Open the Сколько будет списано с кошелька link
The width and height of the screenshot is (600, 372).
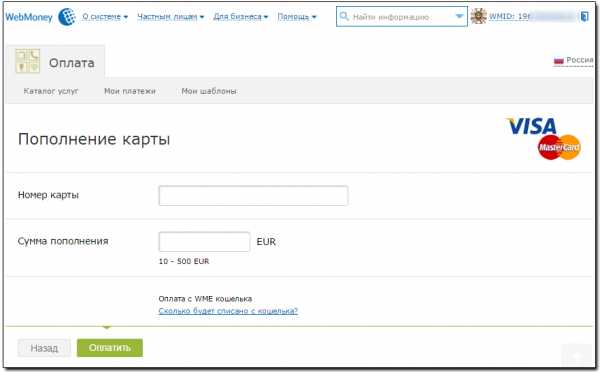point(228,311)
